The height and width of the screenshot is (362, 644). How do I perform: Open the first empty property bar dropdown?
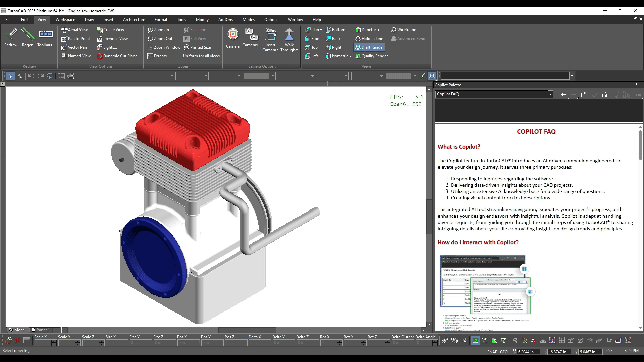click(x=172, y=76)
